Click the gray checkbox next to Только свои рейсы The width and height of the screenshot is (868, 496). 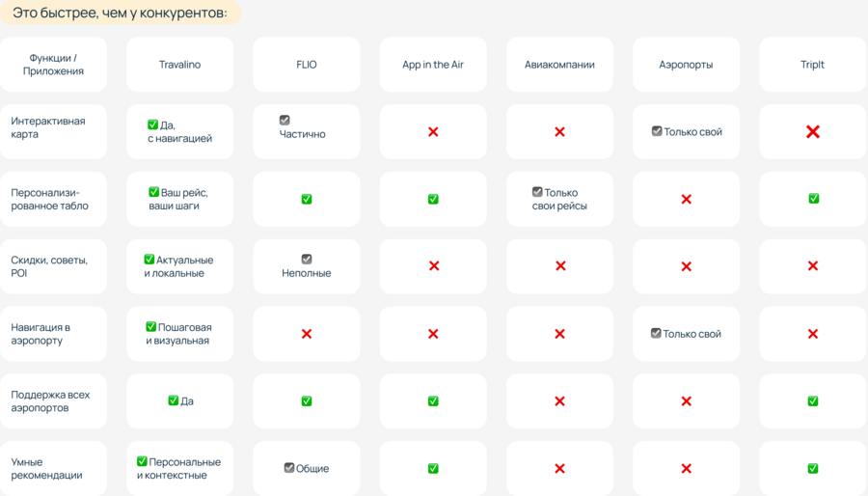coord(537,192)
